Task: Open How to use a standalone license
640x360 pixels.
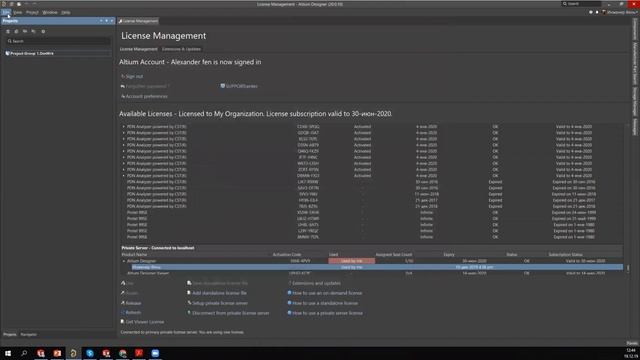Action: [323, 303]
